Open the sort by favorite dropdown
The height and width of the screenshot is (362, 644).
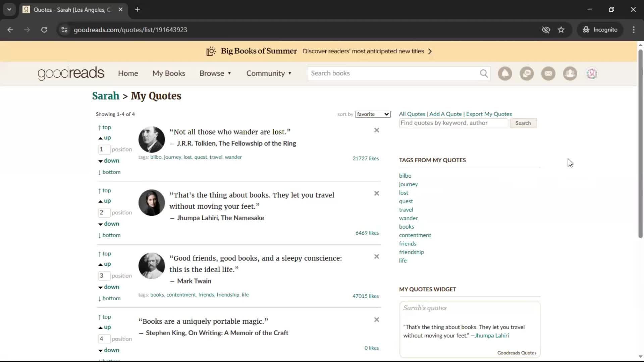pyautogui.click(x=373, y=114)
